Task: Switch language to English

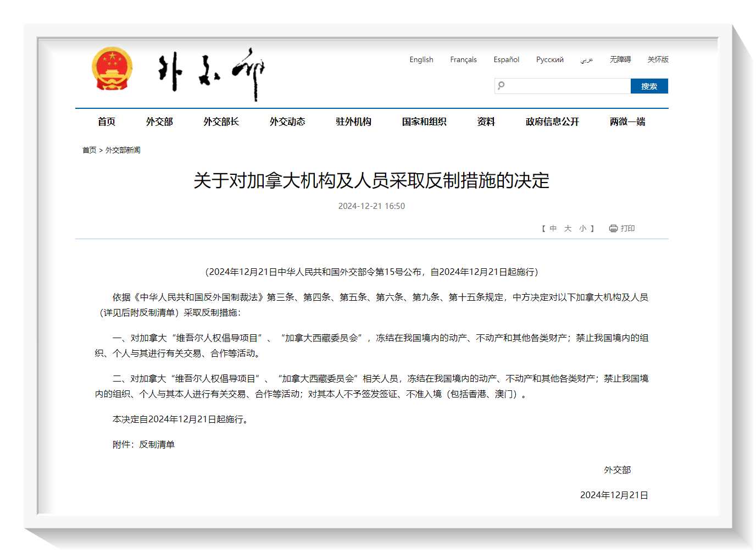Action: coord(421,60)
